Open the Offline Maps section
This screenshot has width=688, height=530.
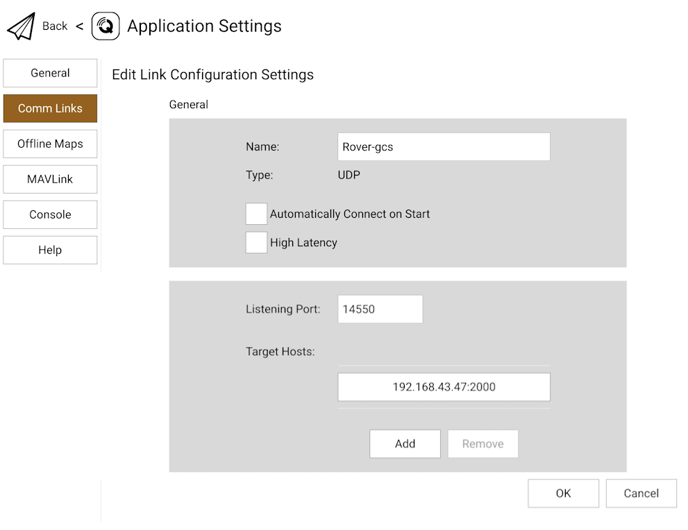tap(50, 144)
